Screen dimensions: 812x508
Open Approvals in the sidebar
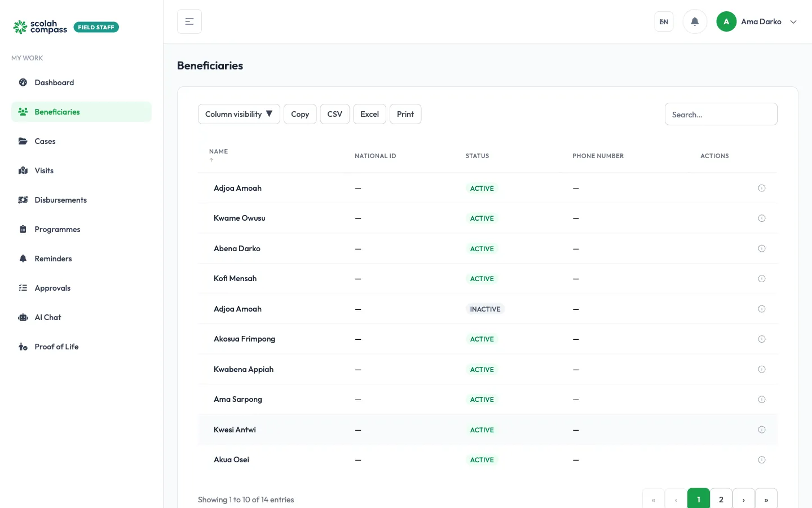[x=81, y=288]
